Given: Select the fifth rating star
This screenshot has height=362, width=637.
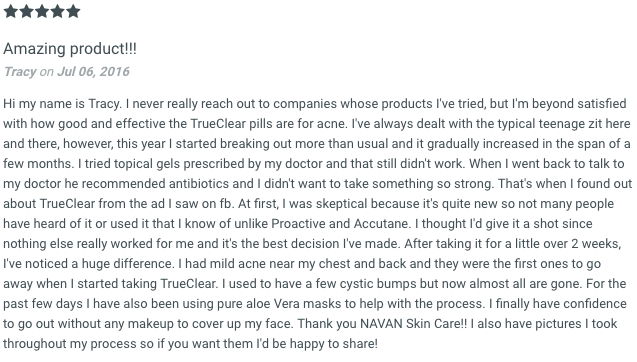Looking at the screenshot, I should [73, 11].
